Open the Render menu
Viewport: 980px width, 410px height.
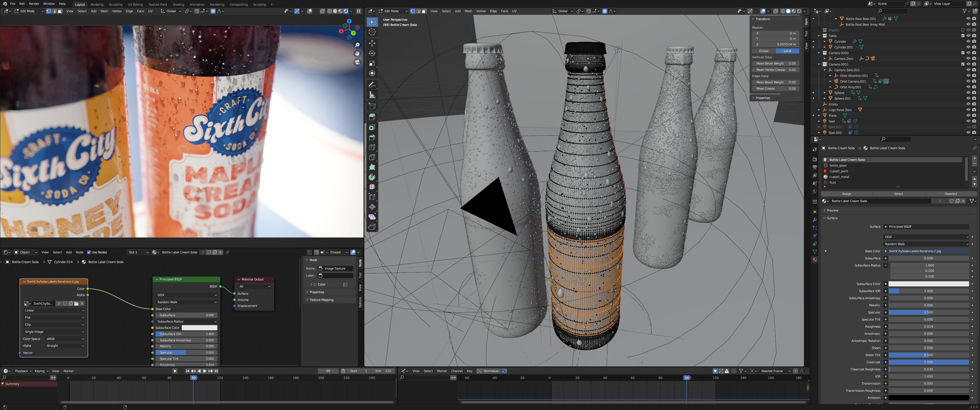coord(34,4)
